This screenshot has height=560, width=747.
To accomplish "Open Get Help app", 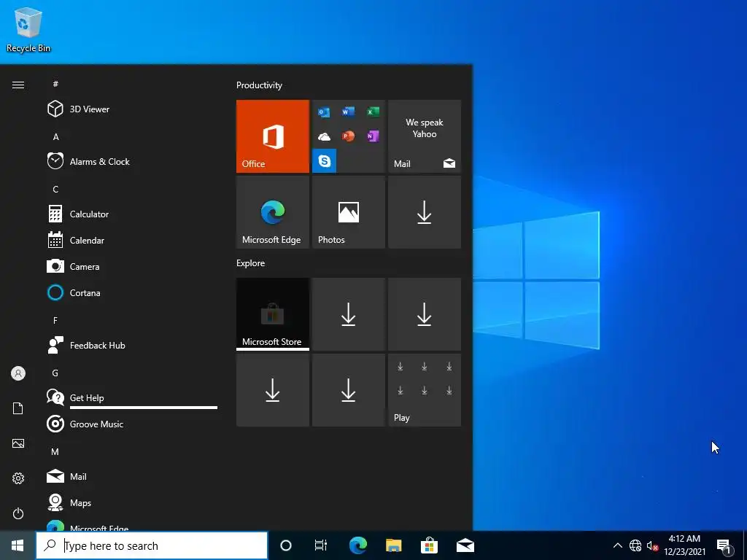I will [132, 397].
